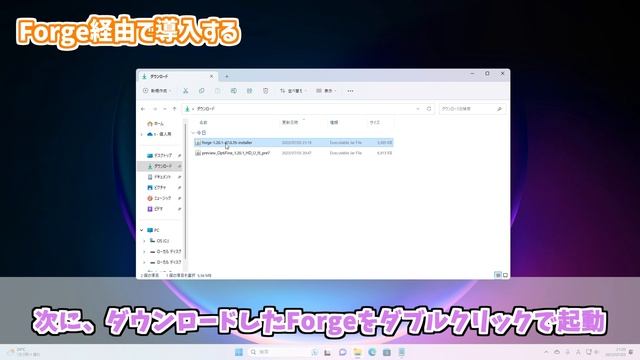Open the 新規作成 dropdown
Viewport: 640px width, 360px height.
coord(158,91)
